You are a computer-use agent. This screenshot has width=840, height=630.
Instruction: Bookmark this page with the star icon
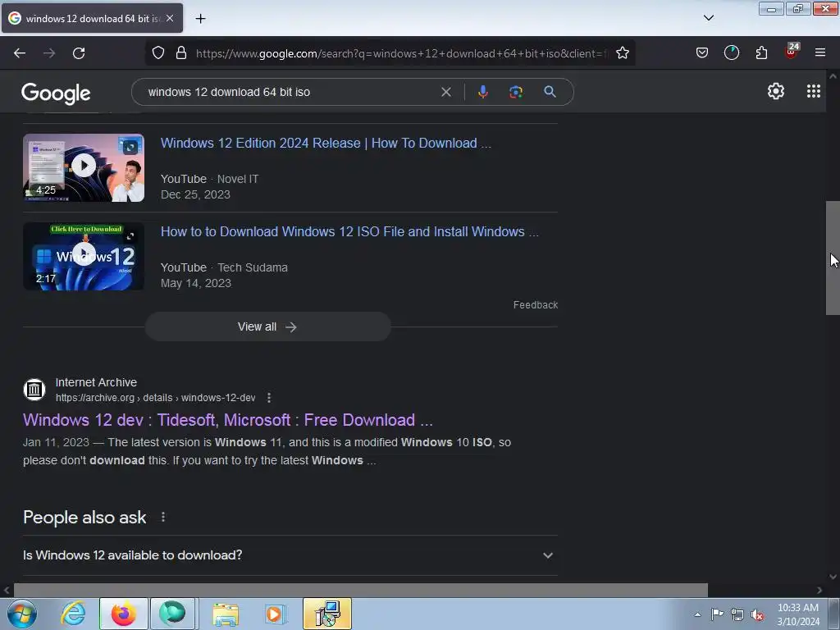(622, 53)
